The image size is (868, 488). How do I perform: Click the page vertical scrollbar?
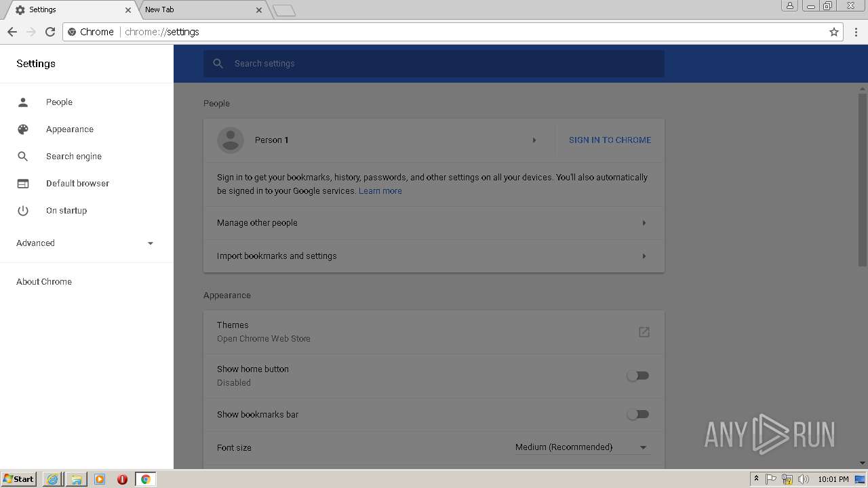point(863,180)
